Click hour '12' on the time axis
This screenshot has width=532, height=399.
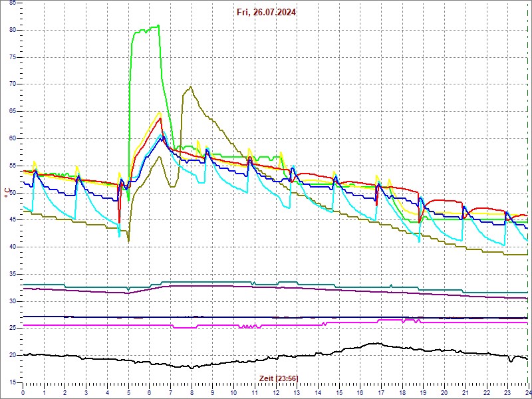click(x=275, y=392)
